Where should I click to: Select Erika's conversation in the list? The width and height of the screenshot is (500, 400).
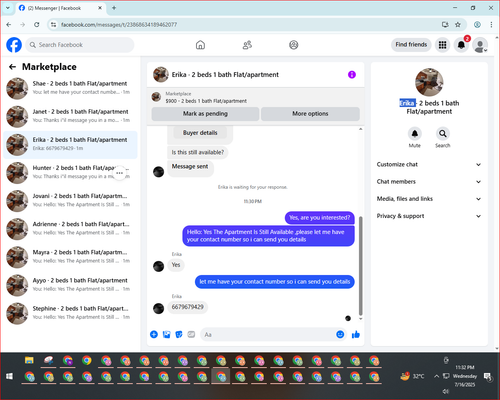[70, 145]
